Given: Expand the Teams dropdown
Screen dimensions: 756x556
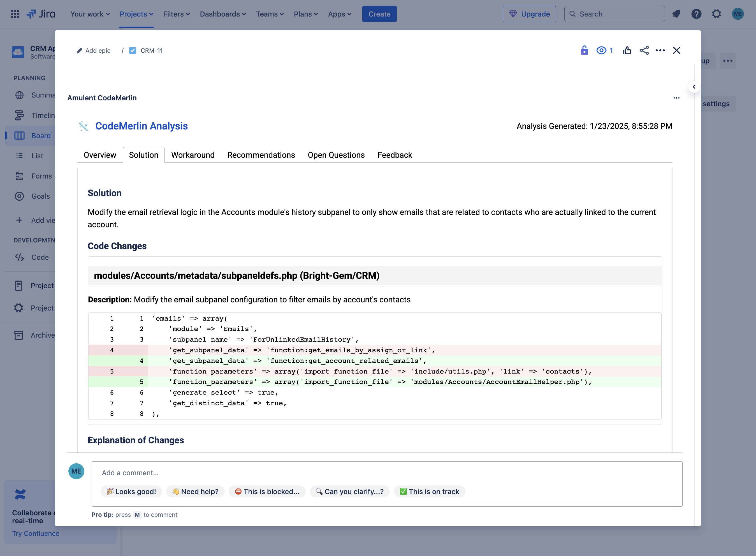Looking at the screenshot, I should tap(270, 14).
